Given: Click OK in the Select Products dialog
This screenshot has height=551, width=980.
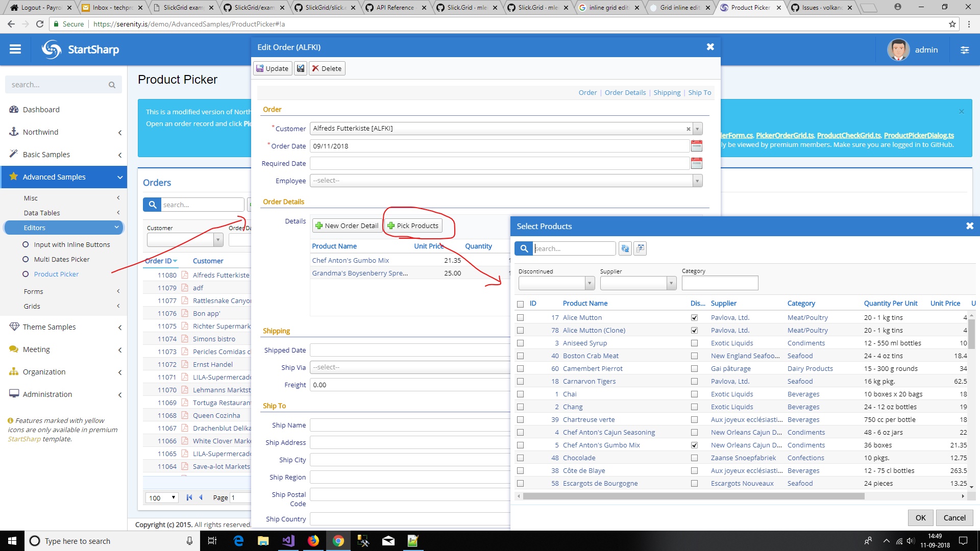Looking at the screenshot, I should pos(920,517).
